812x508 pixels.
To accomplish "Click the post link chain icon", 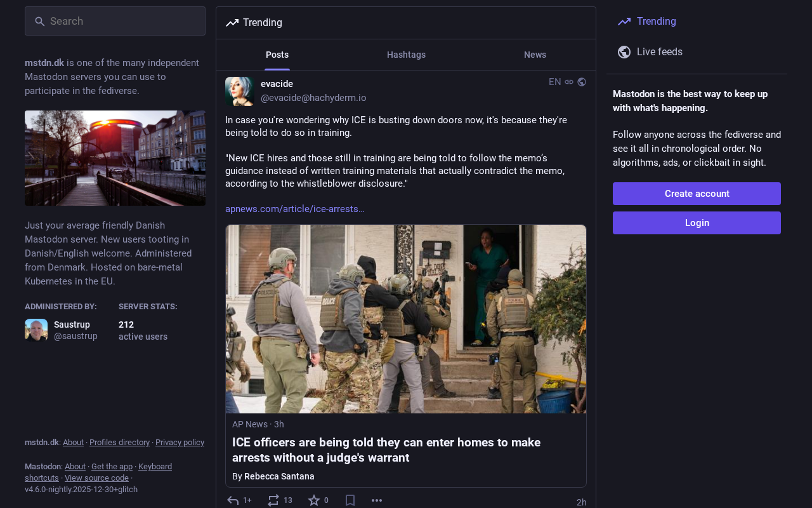I will pos(569,82).
